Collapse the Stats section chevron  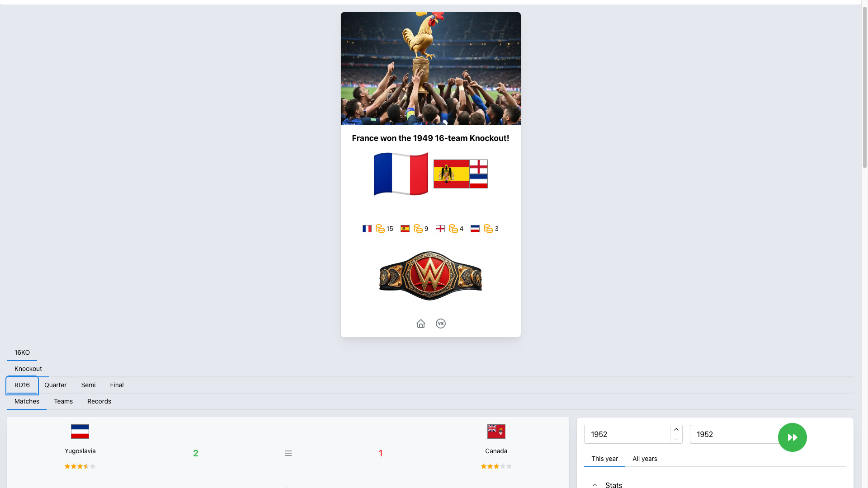tap(595, 485)
